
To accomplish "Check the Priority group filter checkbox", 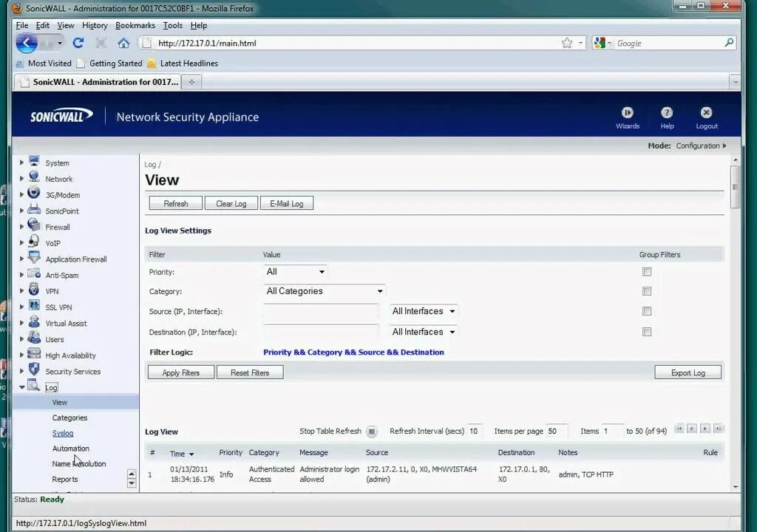I will pyautogui.click(x=647, y=272).
